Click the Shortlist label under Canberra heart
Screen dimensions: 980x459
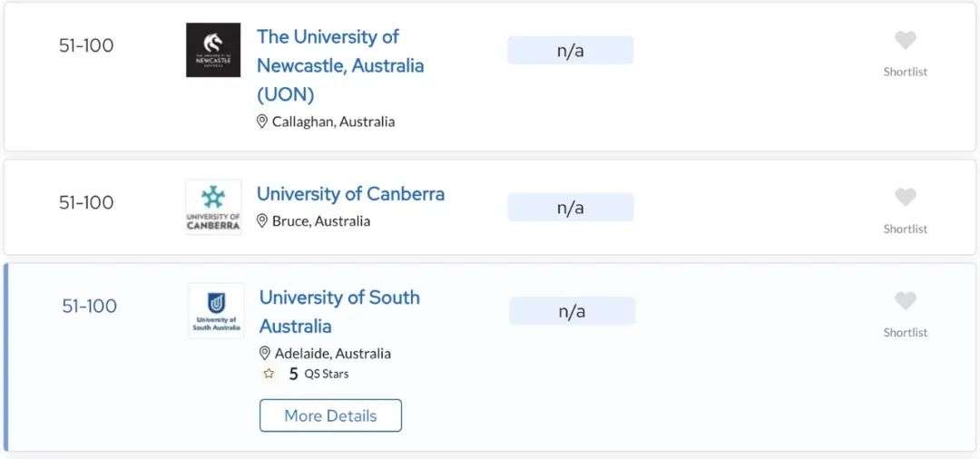tap(905, 229)
